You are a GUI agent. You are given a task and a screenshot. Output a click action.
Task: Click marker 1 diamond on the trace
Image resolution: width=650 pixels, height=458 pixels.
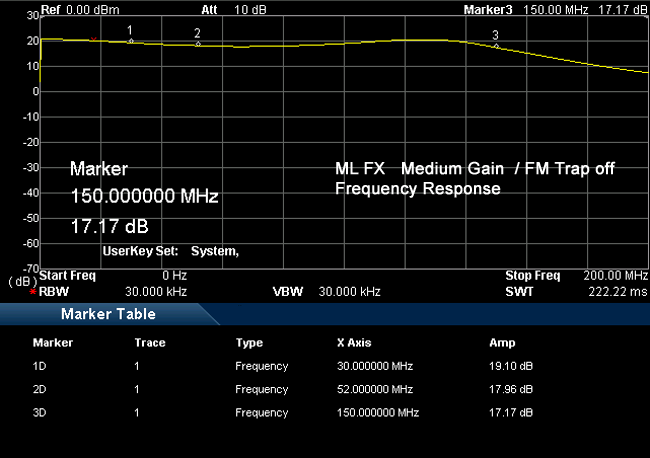pos(130,41)
